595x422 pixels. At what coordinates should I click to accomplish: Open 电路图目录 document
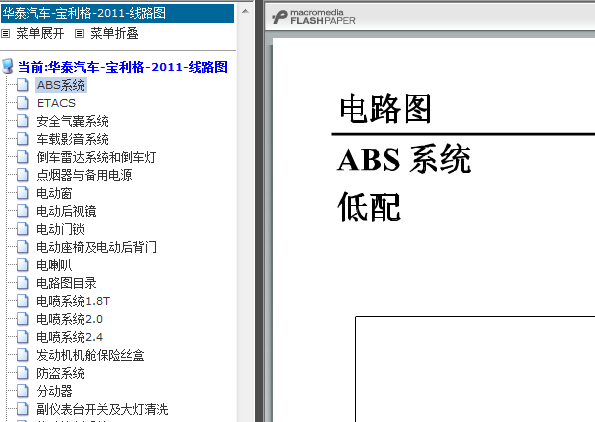pos(66,283)
